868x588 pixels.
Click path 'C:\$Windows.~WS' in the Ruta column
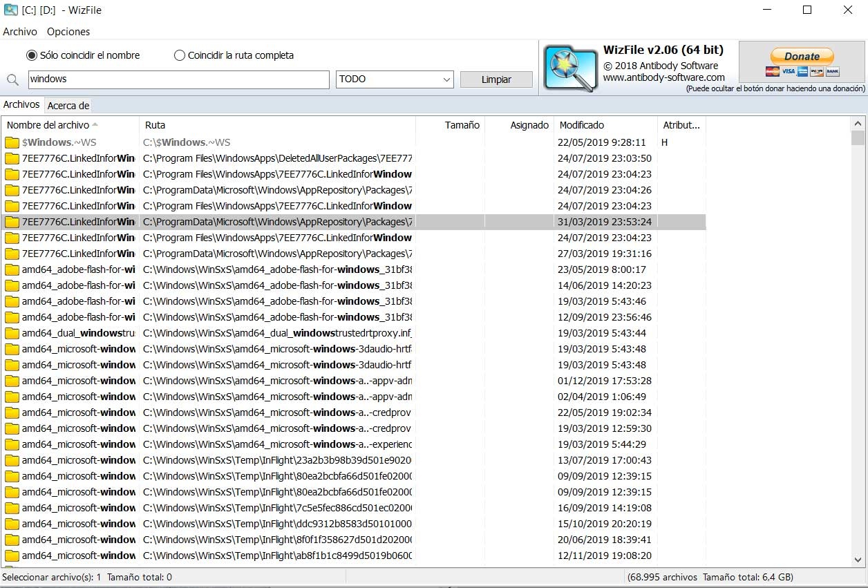187,142
